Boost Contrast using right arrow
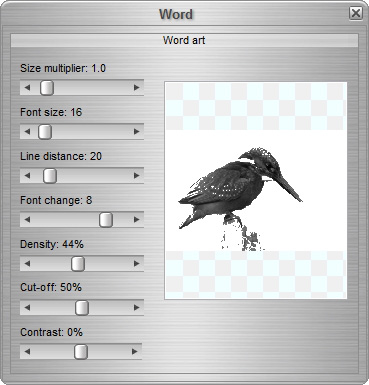 coord(135,352)
